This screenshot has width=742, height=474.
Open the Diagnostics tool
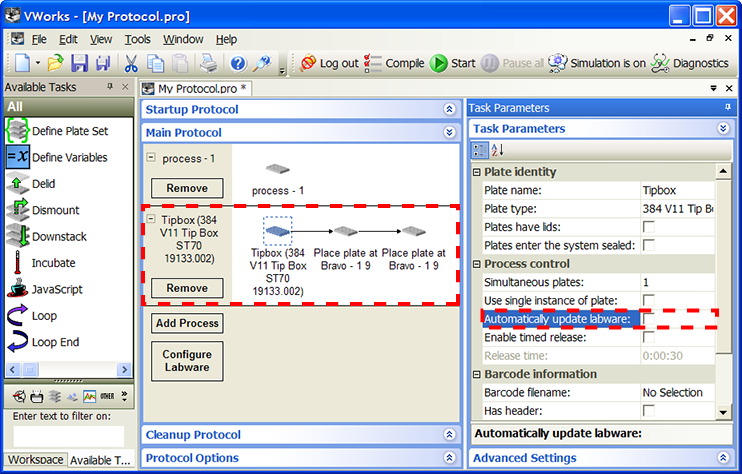[660, 63]
